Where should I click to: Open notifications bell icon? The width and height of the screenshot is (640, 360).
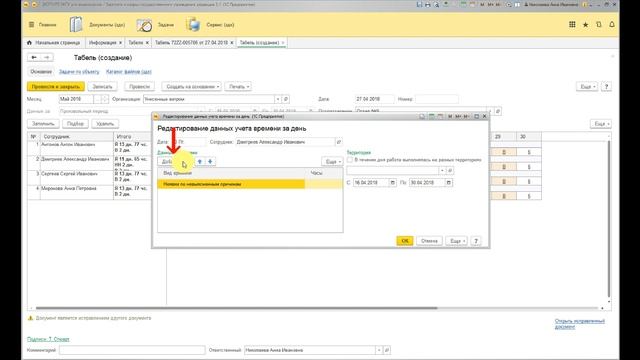tap(612, 24)
